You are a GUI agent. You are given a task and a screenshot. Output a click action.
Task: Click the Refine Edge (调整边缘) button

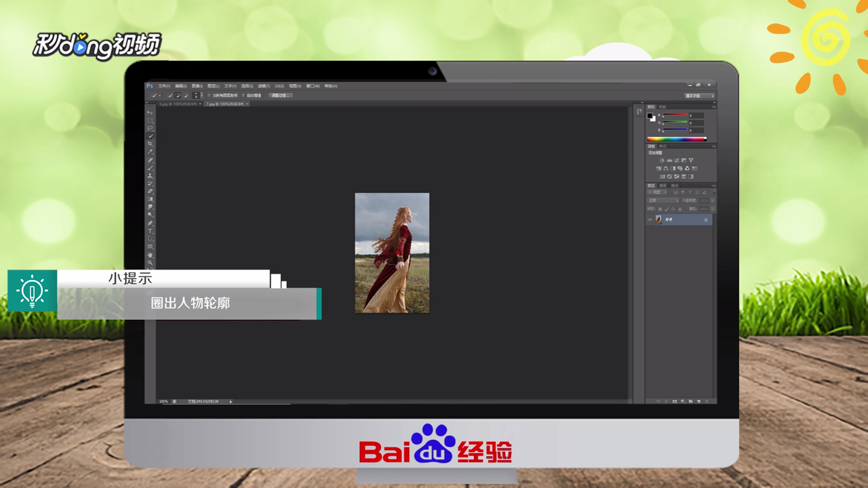(x=280, y=96)
